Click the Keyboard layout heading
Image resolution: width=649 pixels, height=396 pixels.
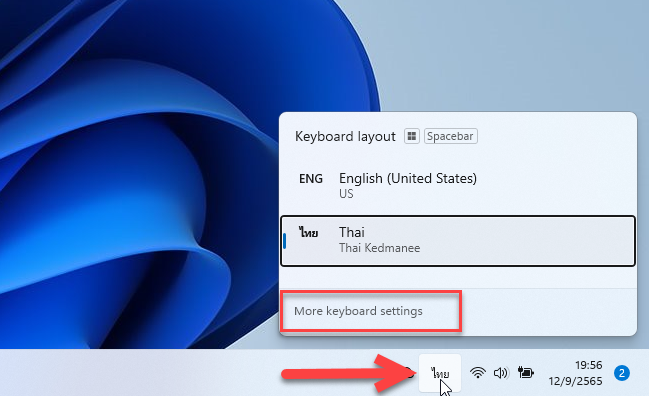point(345,136)
